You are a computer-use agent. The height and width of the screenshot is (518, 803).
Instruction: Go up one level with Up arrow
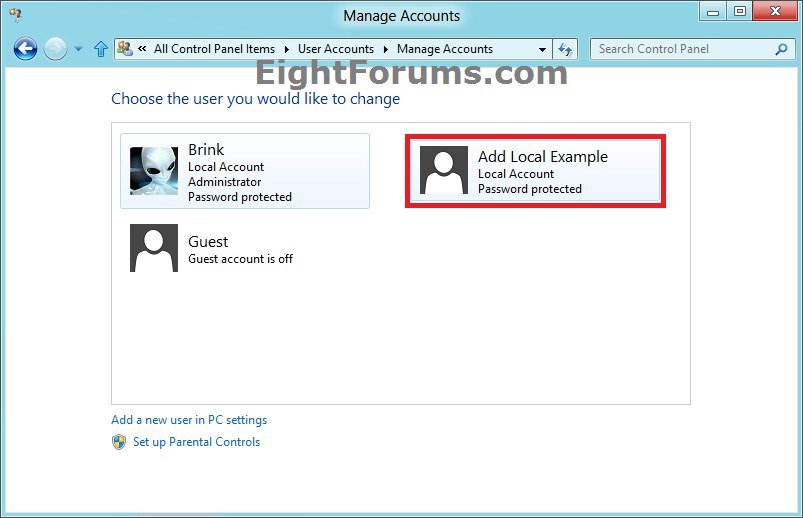point(101,49)
